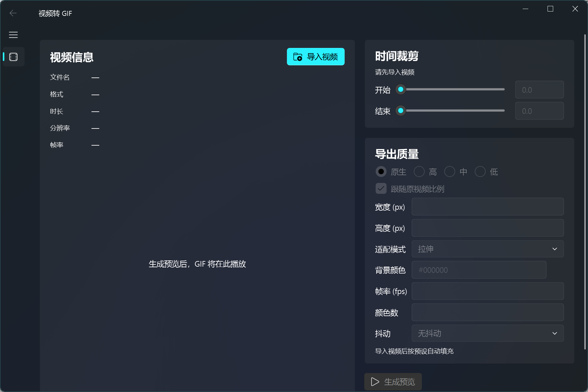Click the 高度 (px) input field
588x392 pixels.
pyautogui.click(x=488, y=228)
